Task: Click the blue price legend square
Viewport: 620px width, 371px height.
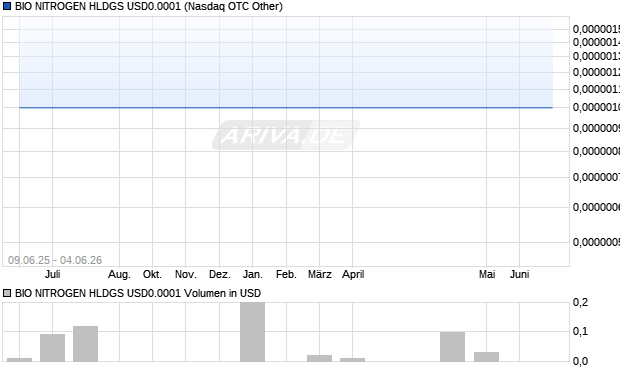Action: pos(7,6)
